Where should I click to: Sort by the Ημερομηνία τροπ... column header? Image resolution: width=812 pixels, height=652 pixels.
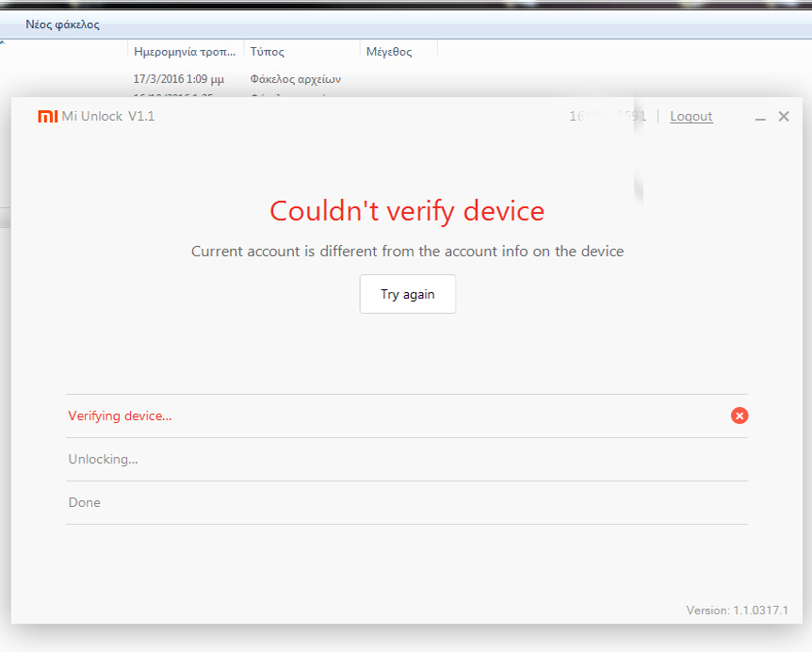coord(185,52)
